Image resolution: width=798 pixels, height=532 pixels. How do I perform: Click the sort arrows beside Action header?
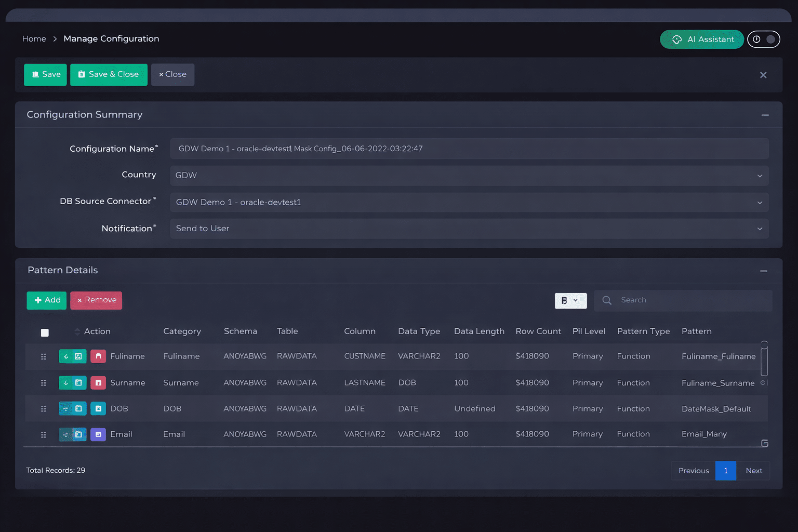click(x=77, y=331)
